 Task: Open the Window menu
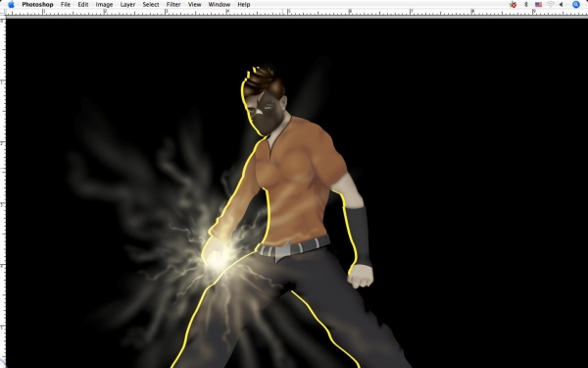click(219, 5)
